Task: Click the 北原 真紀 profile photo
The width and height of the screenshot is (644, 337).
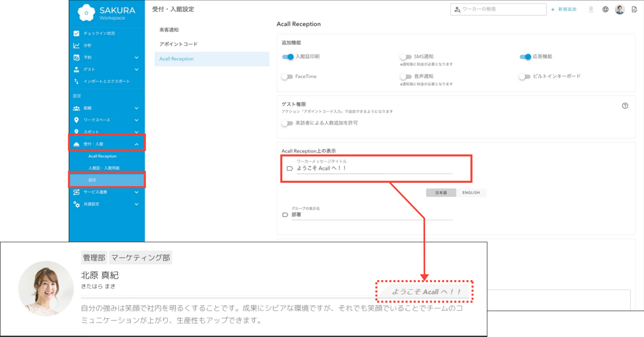Action: tap(46, 288)
